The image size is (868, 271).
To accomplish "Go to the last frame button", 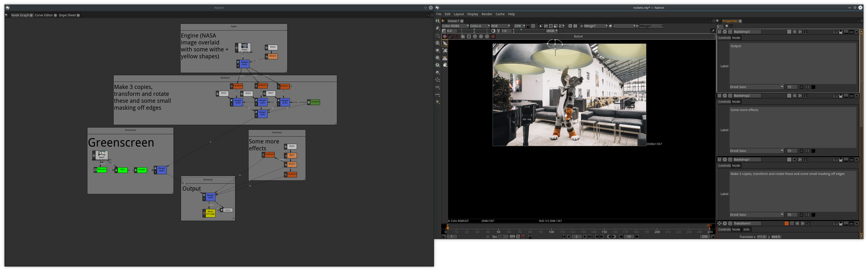I will click(590, 237).
